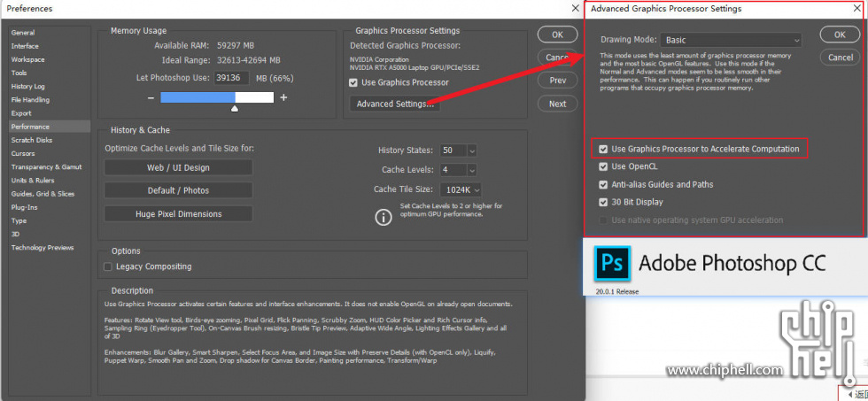Select Workspace preferences category
This screenshot has height=401, width=868.
click(x=27, y=59)
